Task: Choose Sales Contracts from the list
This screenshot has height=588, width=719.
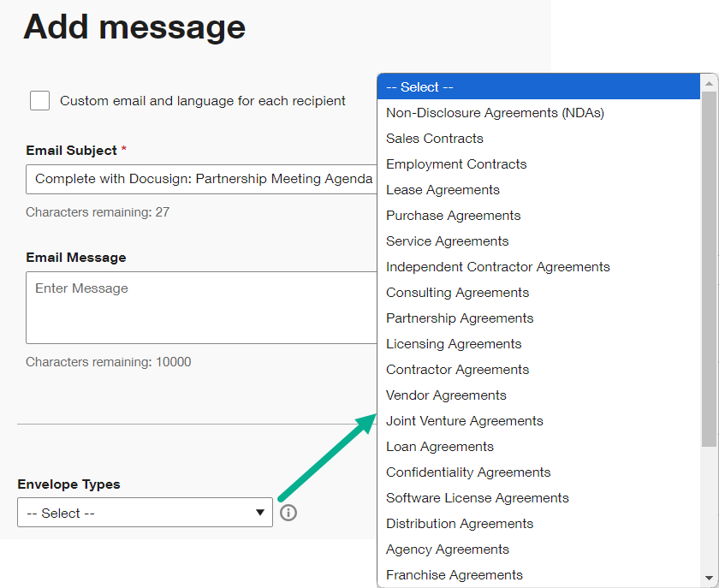Action: coord(434,139)
